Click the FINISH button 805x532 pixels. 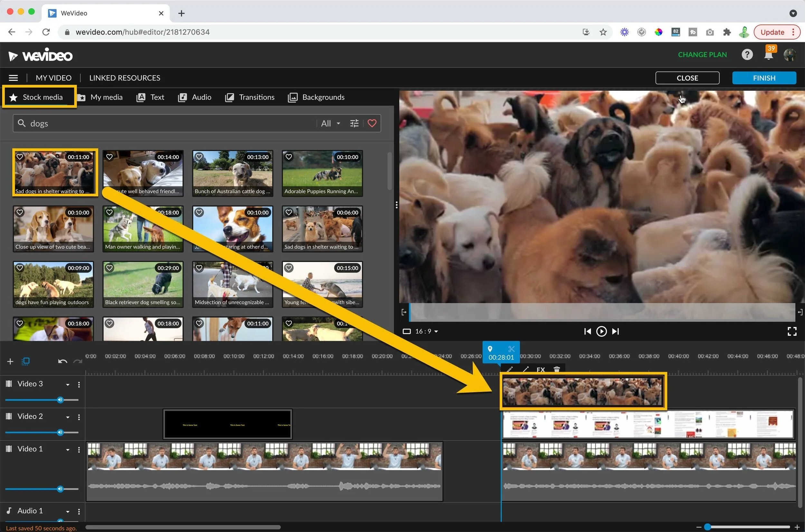point(764,78)
